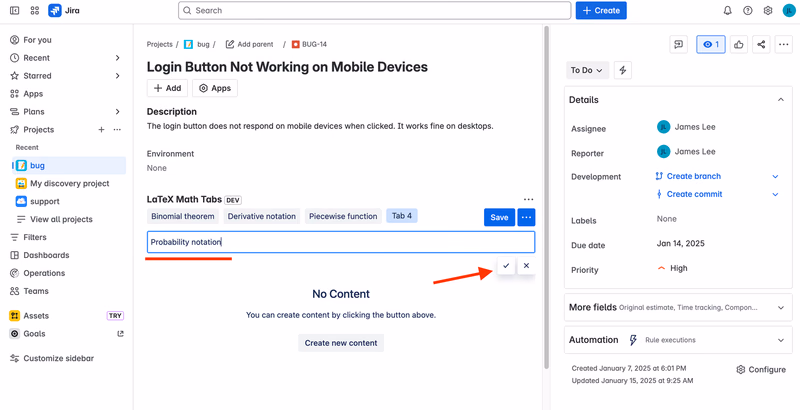Open the Projects ellipsis menu in sidebar
This screenshot has height=410, width=800.
coord(117,130)
